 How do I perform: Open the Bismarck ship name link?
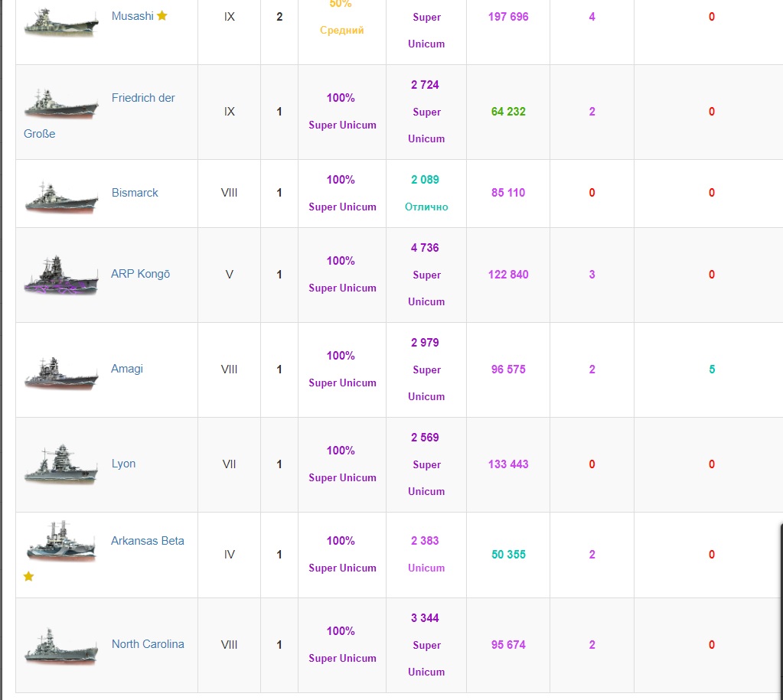pyautogui.click(x=135, y=193)
